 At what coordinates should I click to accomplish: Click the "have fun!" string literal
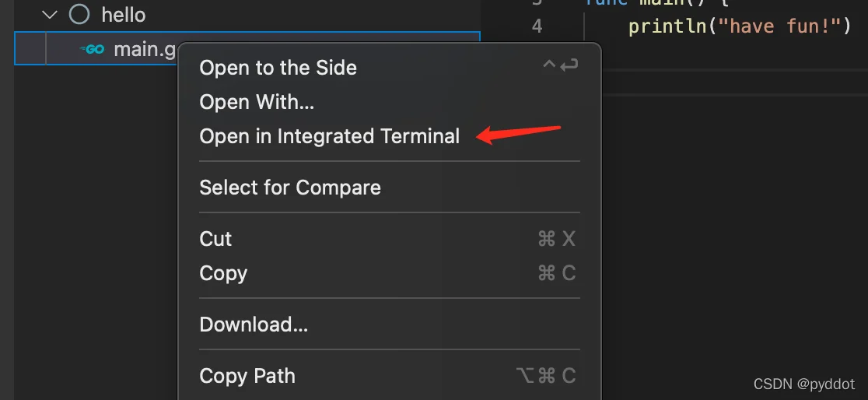coord(779,26)
